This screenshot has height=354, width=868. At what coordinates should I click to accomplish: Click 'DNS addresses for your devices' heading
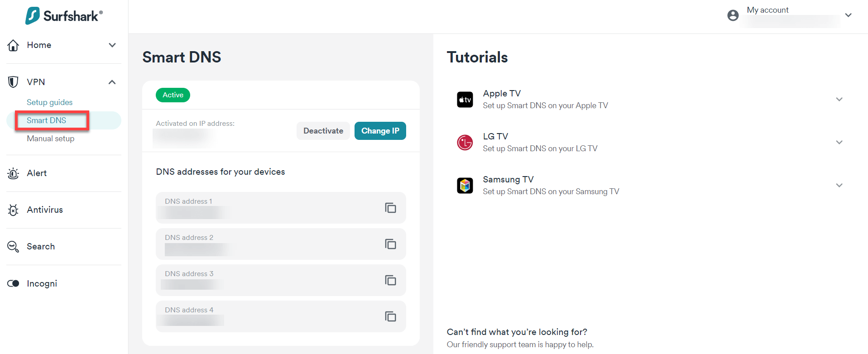[x=221, y=172]
